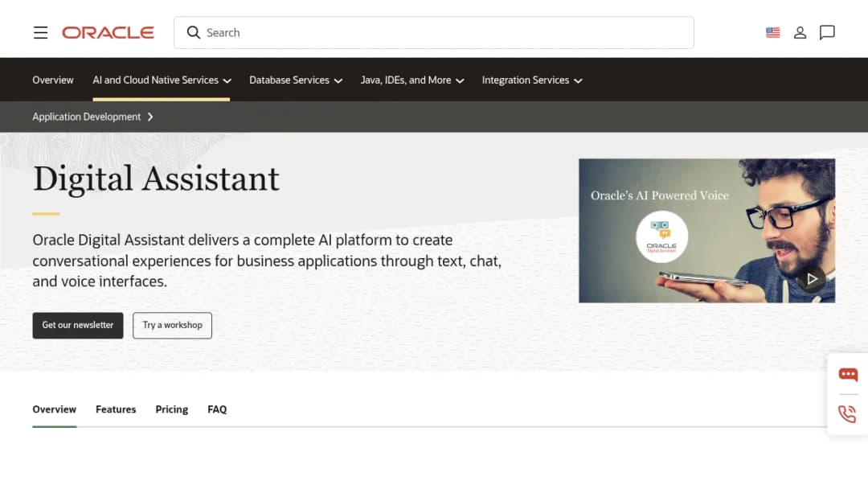Expand Database Services dropdown
This screenshot has width=868, height=489.
pyautogui.click(x=296, y=80)
